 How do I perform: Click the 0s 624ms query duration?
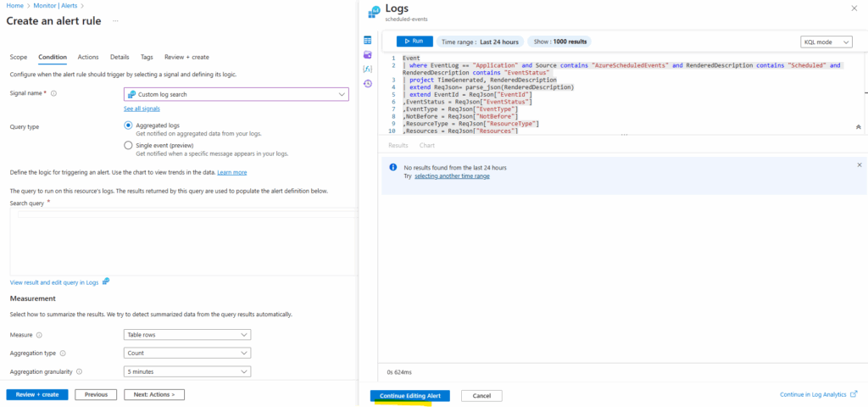[x=400, y=372]
